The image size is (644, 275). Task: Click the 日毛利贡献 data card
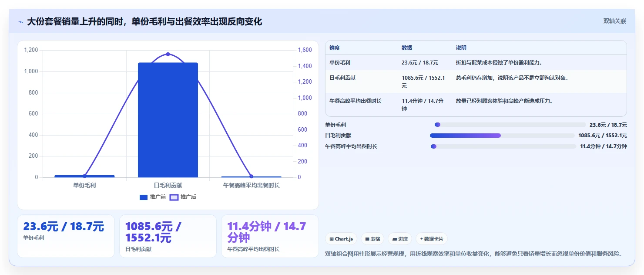pyautogui.click(x=168, y=236)
